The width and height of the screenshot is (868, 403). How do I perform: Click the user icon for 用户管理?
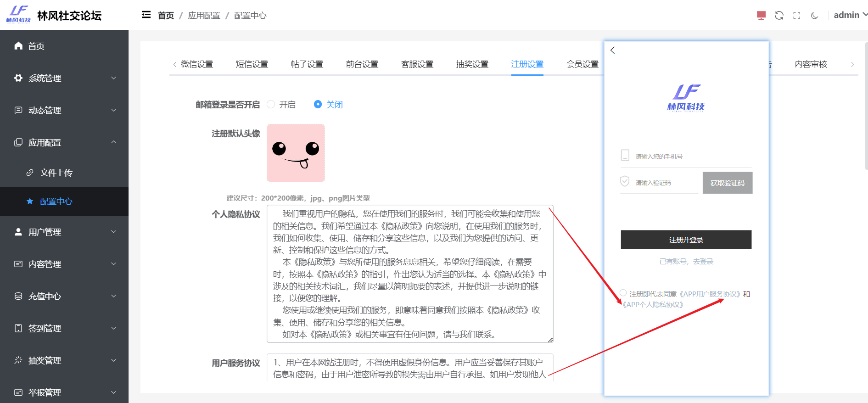[18, 232]
